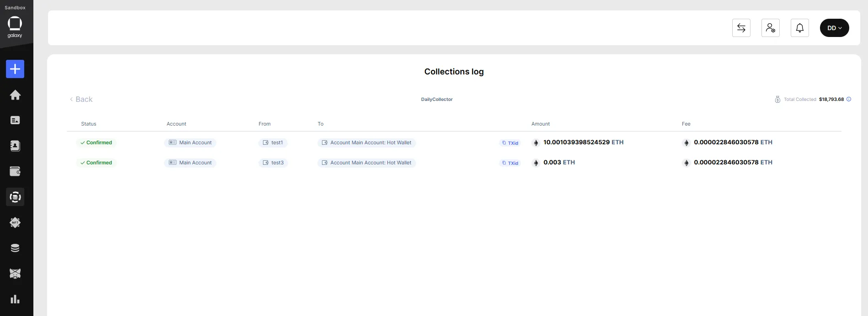Screen dimensions: 868x316
Task: Click Main Account chip in test3 row
Action: (x=190, y=163)
